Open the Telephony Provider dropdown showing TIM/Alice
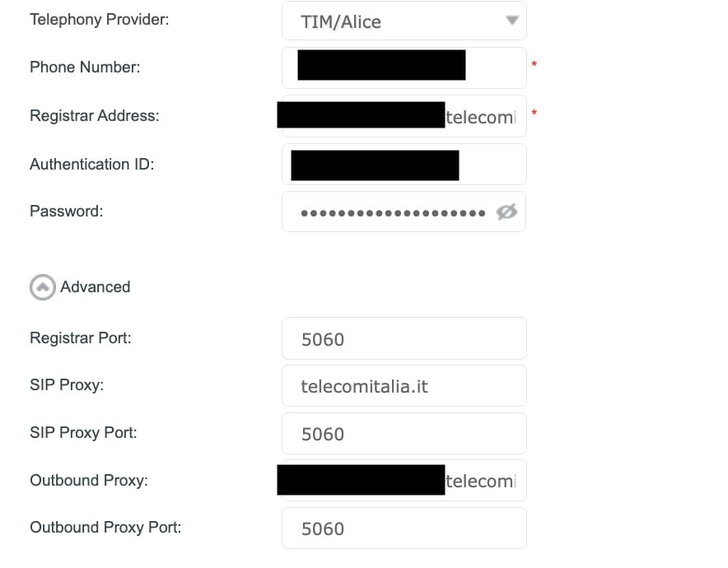Viewport: 728px width, 568px height. (x=404, y=21)
